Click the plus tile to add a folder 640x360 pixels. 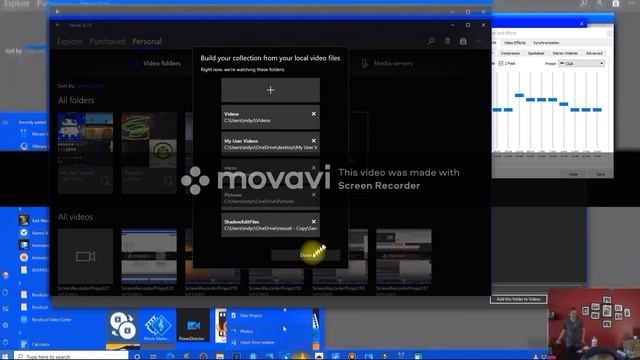point(270,90)
